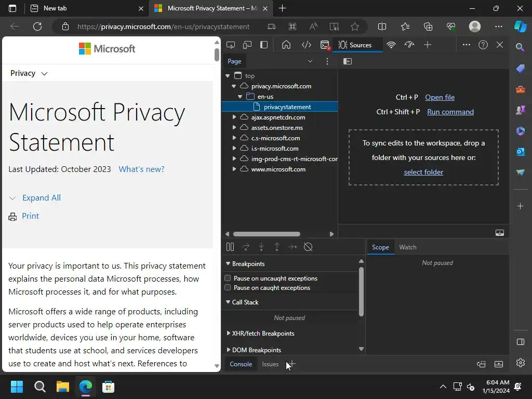Open the Elements tool icon
The image size is (532, 399).
point(307,45)
